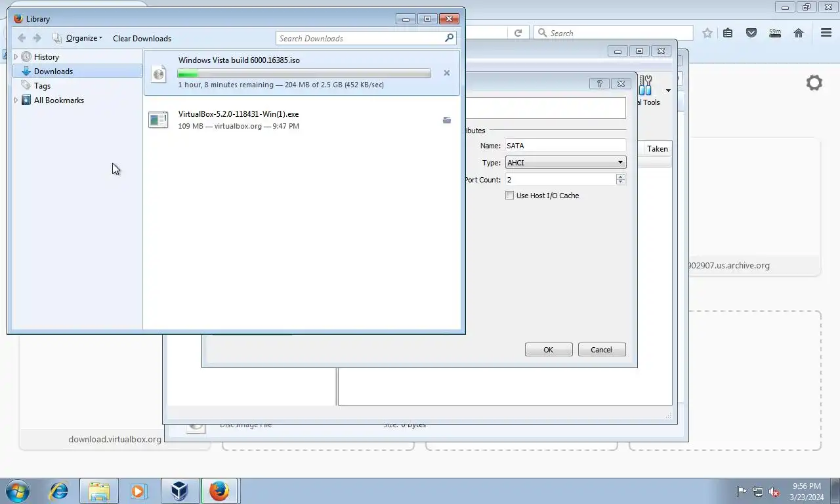Select Tags in Library sidebar
This screenshot has width=840, height=504.
pyautogui.click(x=42, y=86)
